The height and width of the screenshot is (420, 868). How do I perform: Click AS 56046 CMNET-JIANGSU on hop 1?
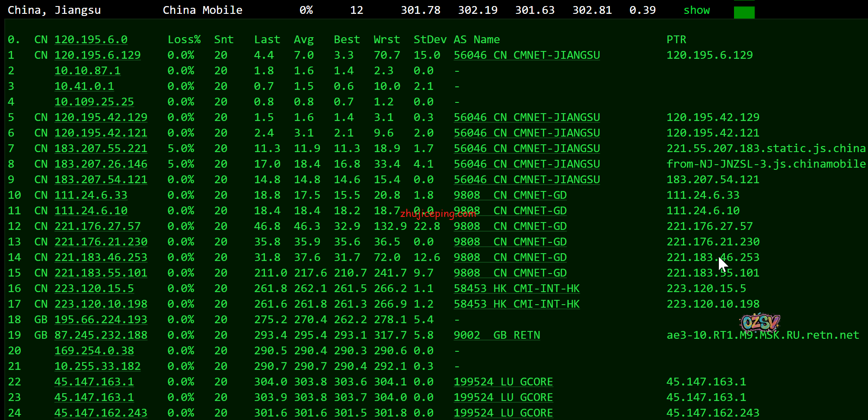tap(527, 55)
